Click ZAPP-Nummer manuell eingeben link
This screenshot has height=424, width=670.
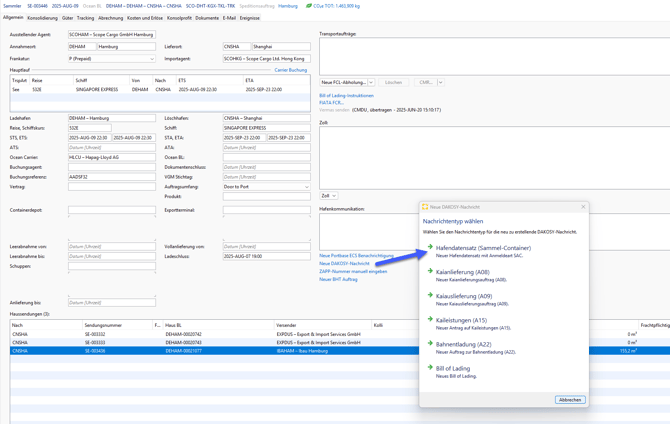pyautogui.click(x=353, y=271)
